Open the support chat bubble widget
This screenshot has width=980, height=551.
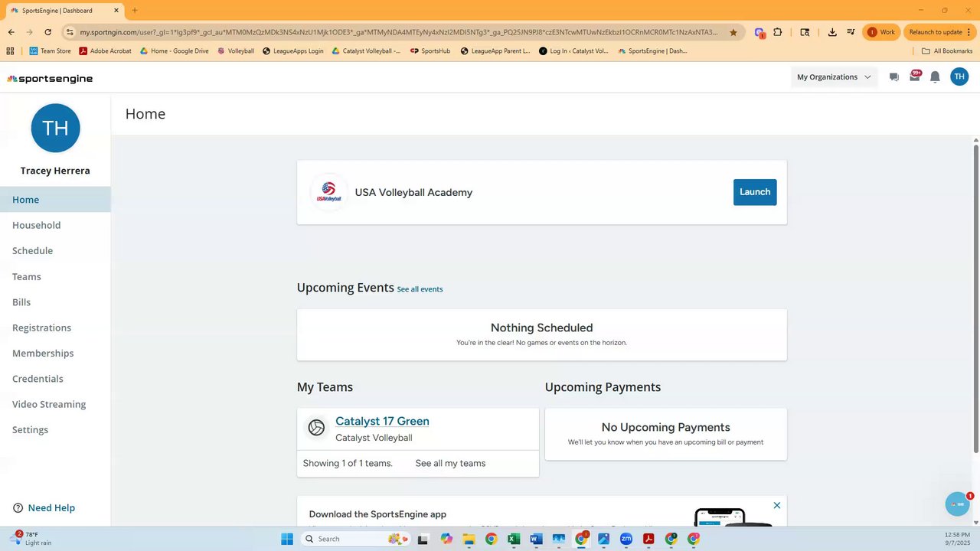pyautogui.click(x=958, y=504)
